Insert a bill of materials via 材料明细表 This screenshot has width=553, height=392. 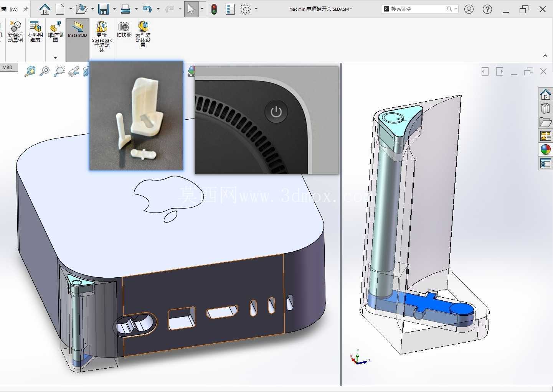click(35, 32)
